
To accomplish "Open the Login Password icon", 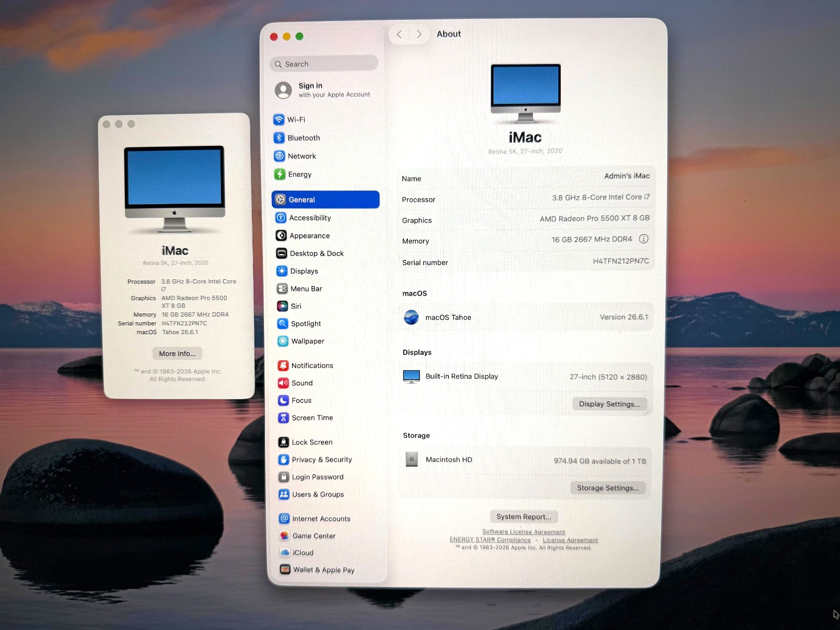I will point(284,477).
